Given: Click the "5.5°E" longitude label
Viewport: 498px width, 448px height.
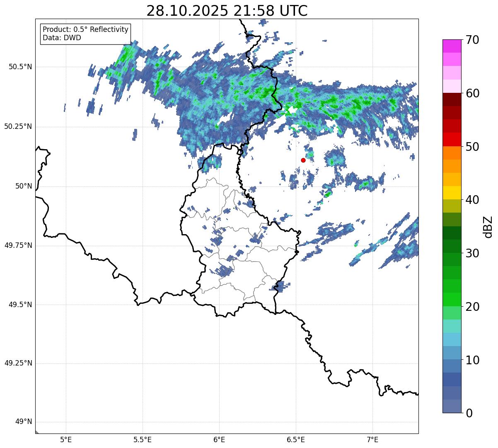Looking at the screenshot, I should (143, 440).
